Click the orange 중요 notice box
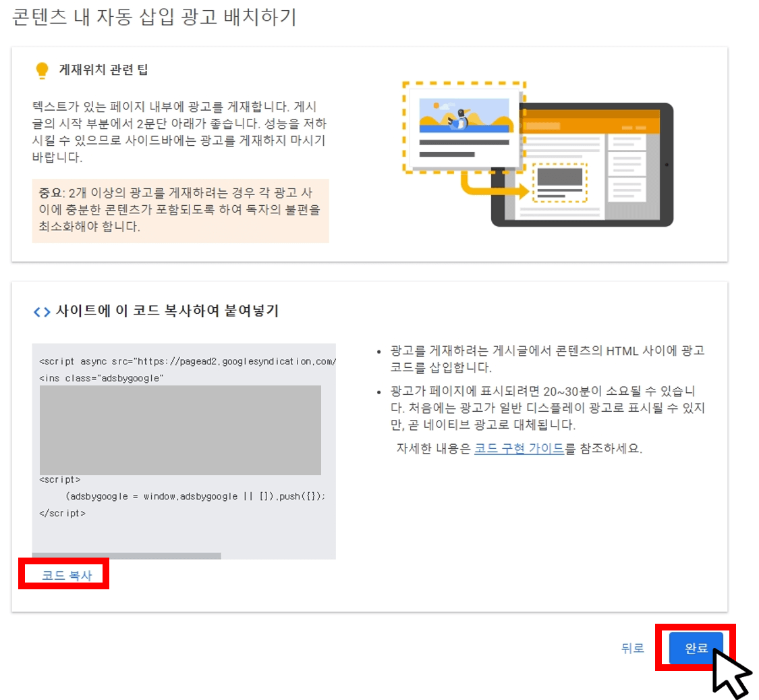 click(x=181, y=210)
